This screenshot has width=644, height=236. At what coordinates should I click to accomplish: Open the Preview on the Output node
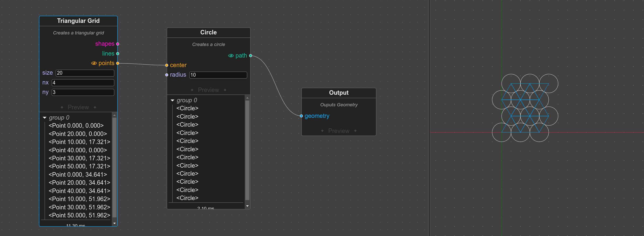pos(338,131)
